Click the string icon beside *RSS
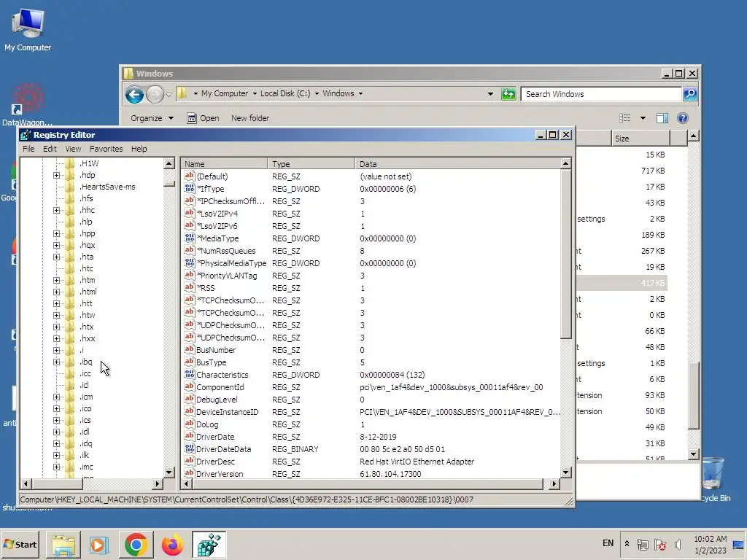The width and height of the screenshot is (747, 560). click(189, 287)
